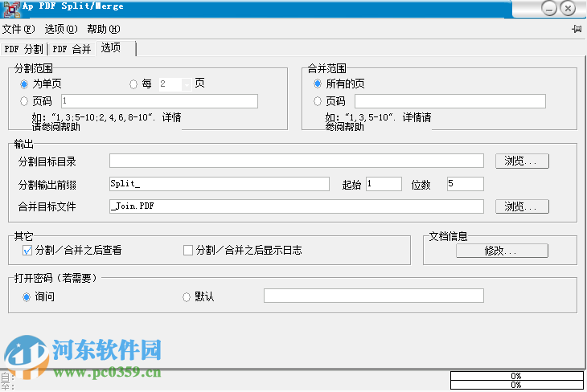Open the 帮助(H) menu

[104, 29]
